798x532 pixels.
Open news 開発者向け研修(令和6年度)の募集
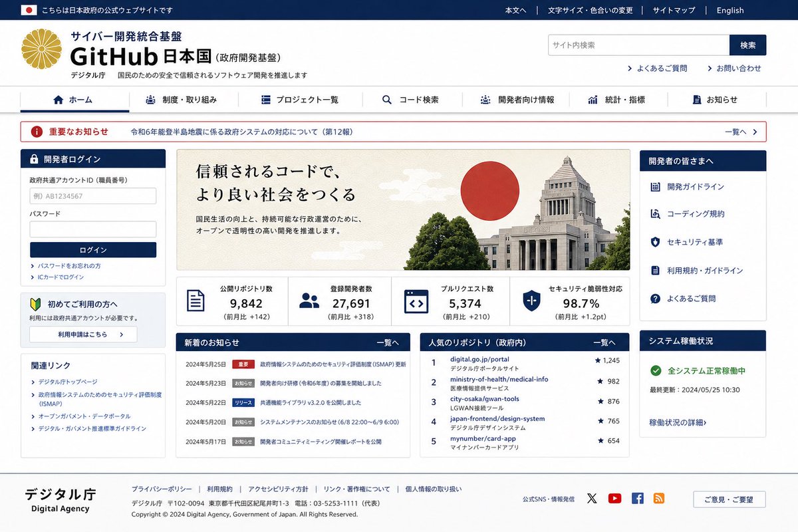(x=321, y=383)
